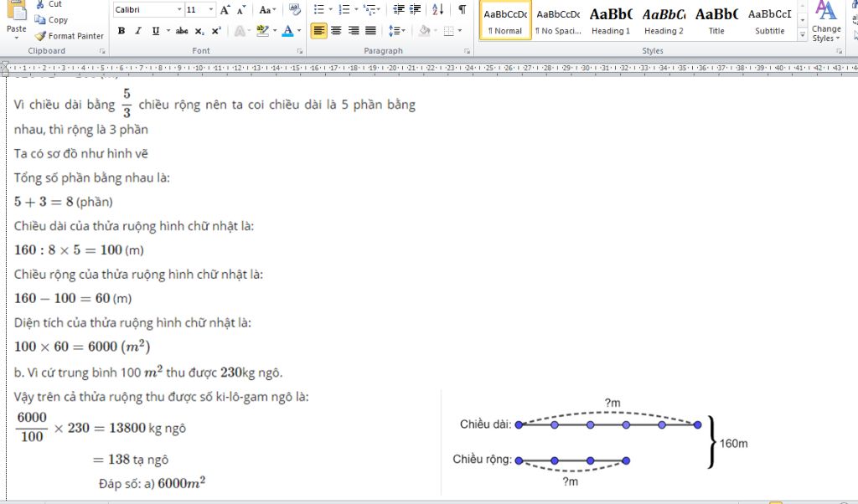
Task: Open the Styles pane dialog launcher
Action: tap(839, 51)
